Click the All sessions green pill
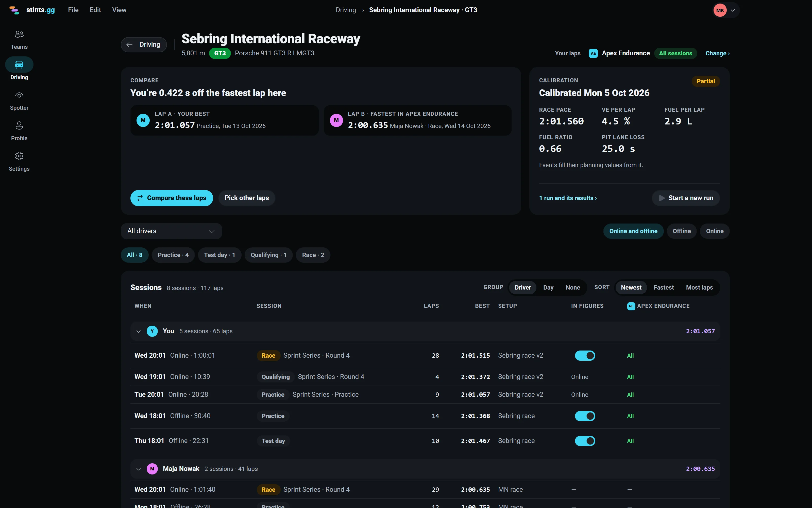The width and height of the screenshot is (812, 508). click(675, 53)
